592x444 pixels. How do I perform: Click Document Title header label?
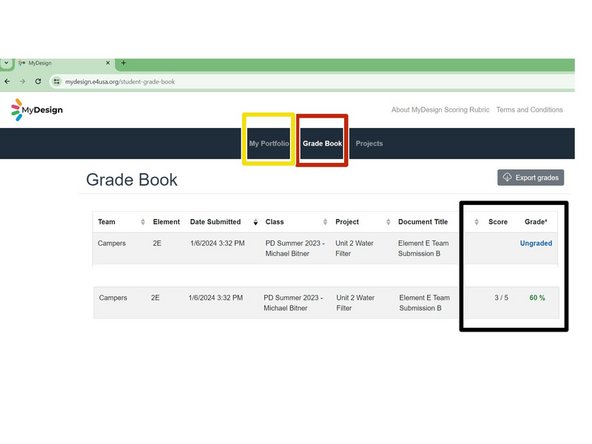[423, 222]
